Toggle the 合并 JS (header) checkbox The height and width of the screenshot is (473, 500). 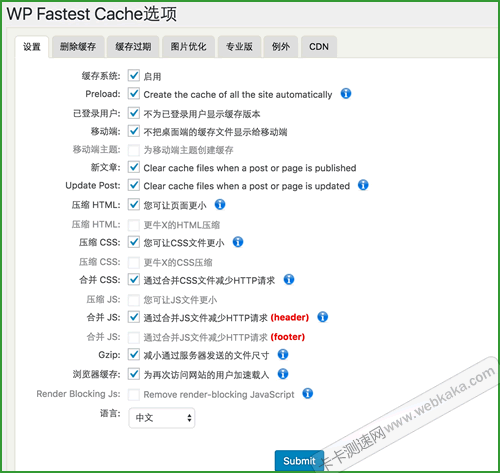[134, 317]
